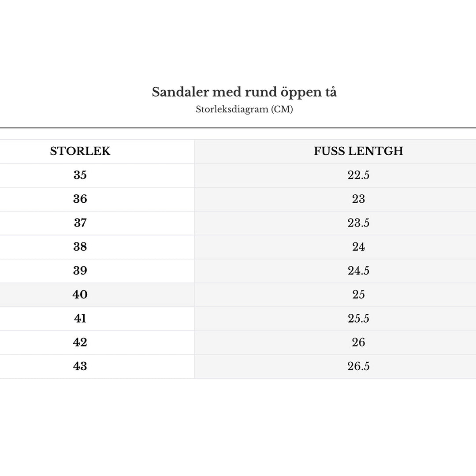Viewport: 476px width, 476px height.
Task: Select size 37 cell
Action: click(80, 223)
